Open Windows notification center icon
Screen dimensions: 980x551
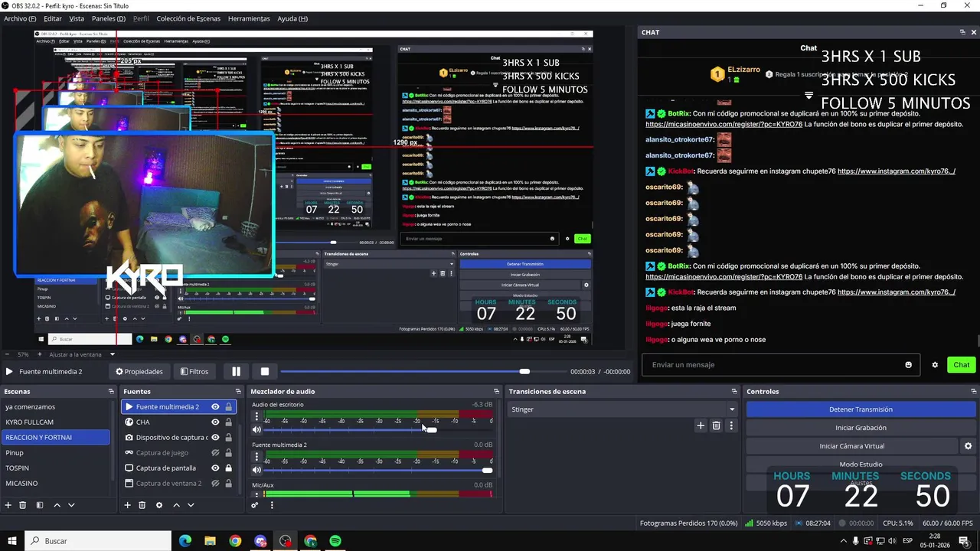tap(964, 541)
